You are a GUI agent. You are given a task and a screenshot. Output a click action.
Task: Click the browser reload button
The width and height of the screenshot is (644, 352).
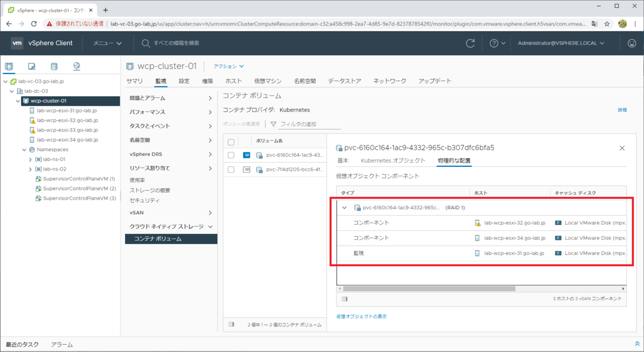pyautogui.click(x=34, y=24)
